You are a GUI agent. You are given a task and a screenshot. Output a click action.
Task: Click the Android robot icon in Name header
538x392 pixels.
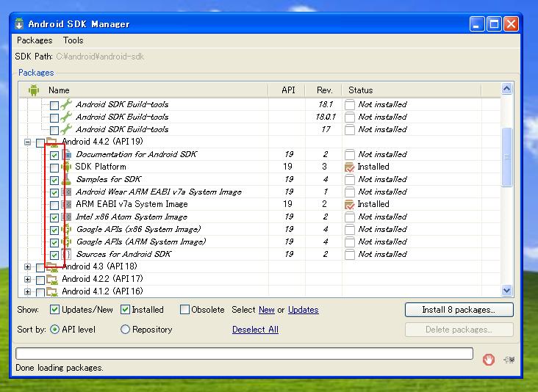click(34, 90)
